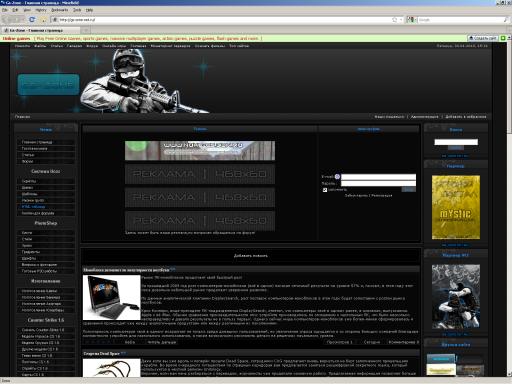The height and width of the screenshot is (384, 512).
Task: Open a new tab with plus button
Action: pos(86,30)
